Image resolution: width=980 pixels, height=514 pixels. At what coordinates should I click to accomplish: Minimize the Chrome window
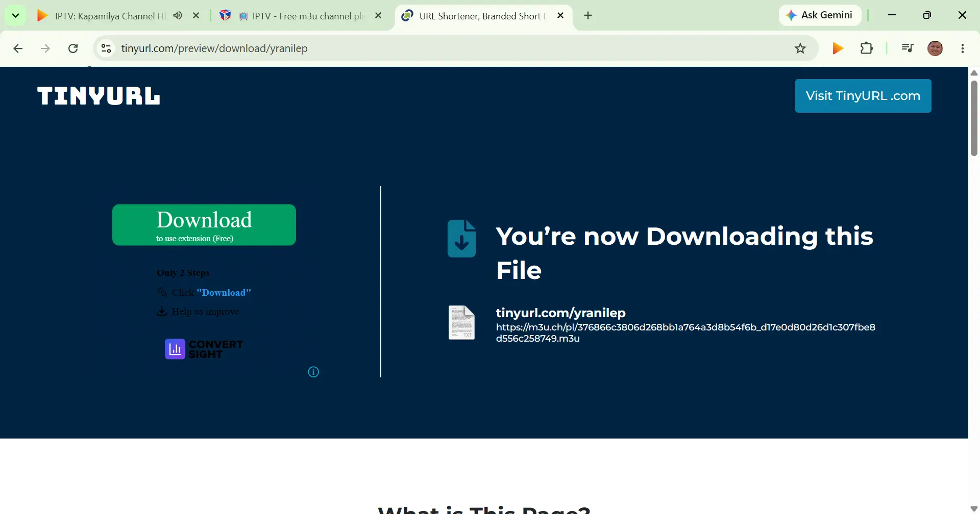892,15
